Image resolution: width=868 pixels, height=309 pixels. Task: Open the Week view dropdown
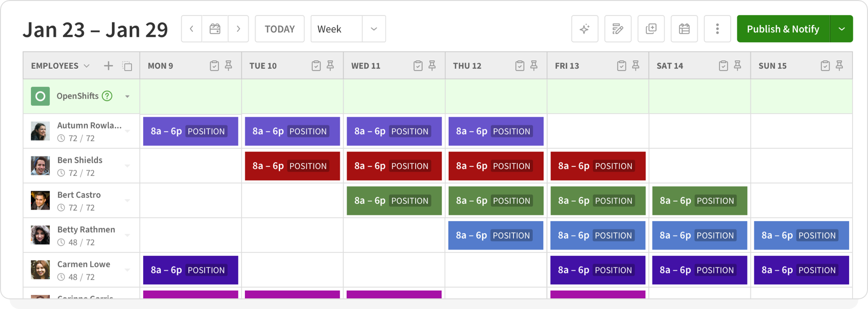[x=374, y=29]
